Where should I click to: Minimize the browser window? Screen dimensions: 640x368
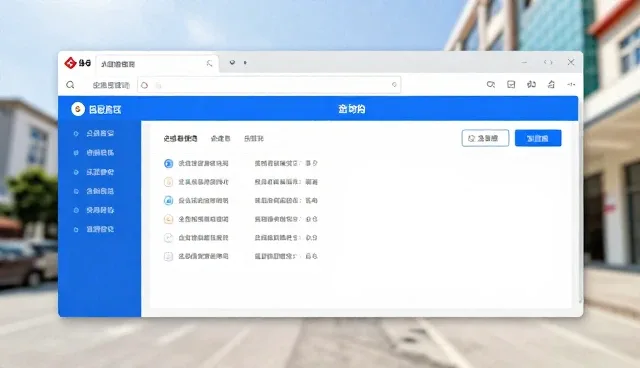[x=524, y=62]
